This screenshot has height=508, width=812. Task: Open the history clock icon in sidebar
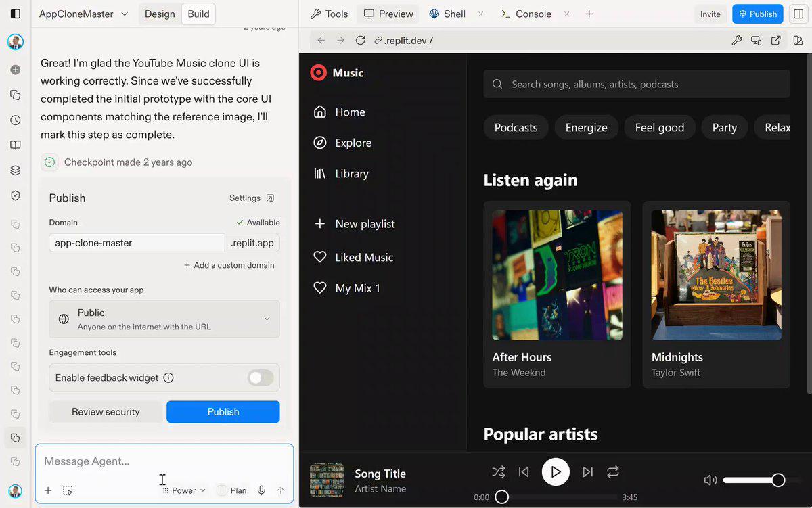coord(15,120)
